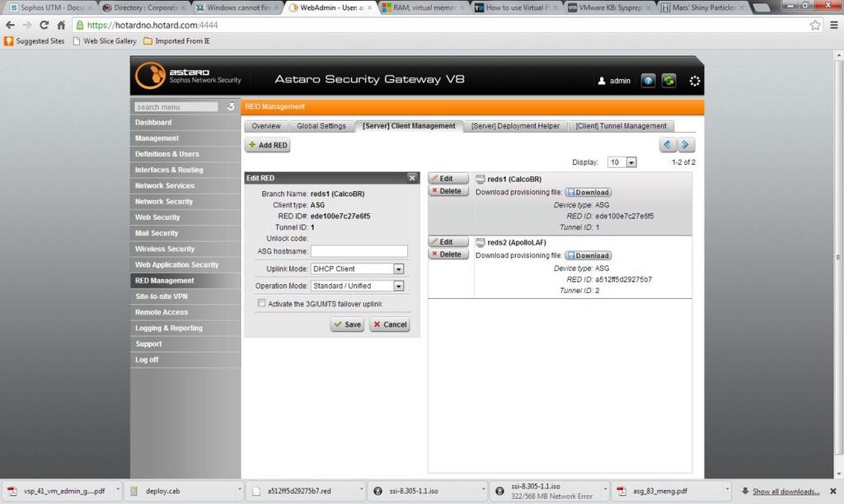Delete the reds1 (CalcoBR) entry

coord(449,191)
